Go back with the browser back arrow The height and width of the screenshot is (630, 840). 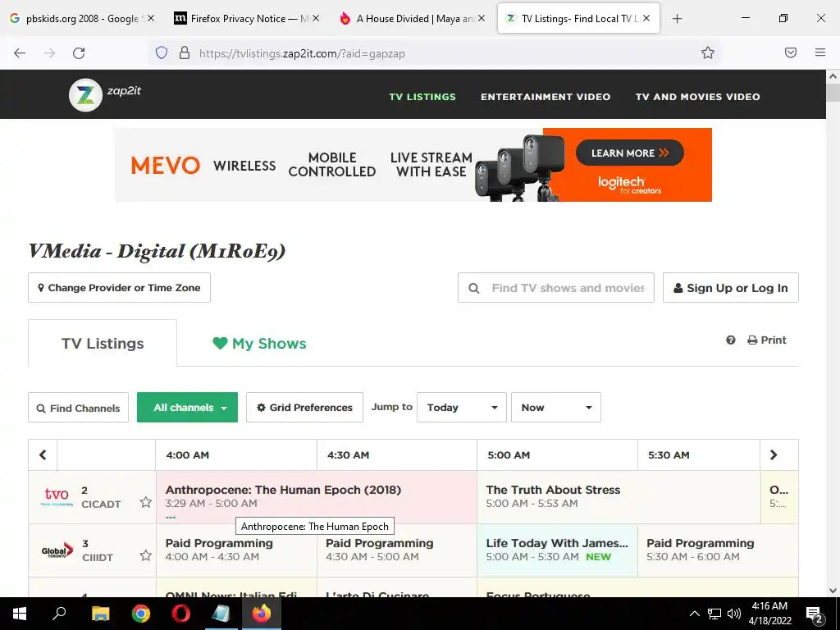pos(20,53)
